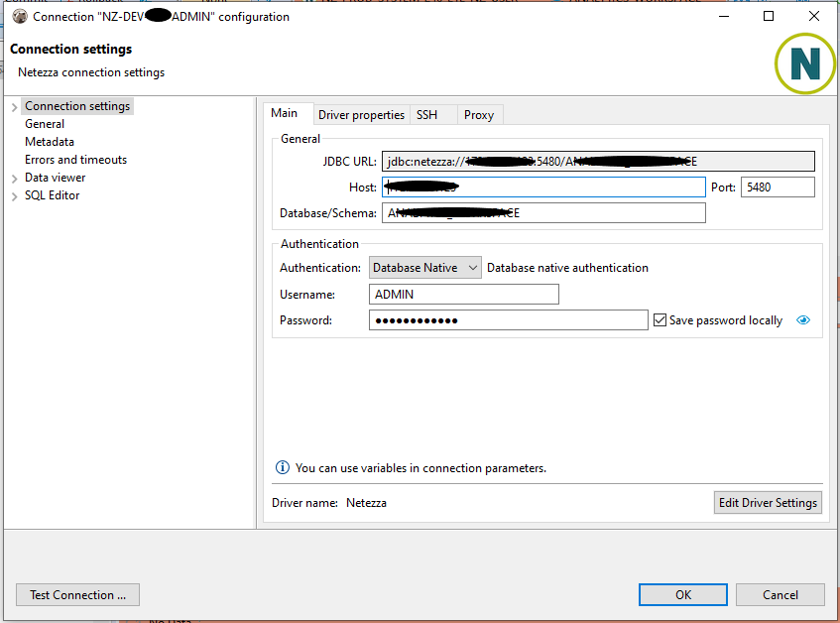Open the SSH tab
This screenshot has width=840, height=623.
[426, 114]
